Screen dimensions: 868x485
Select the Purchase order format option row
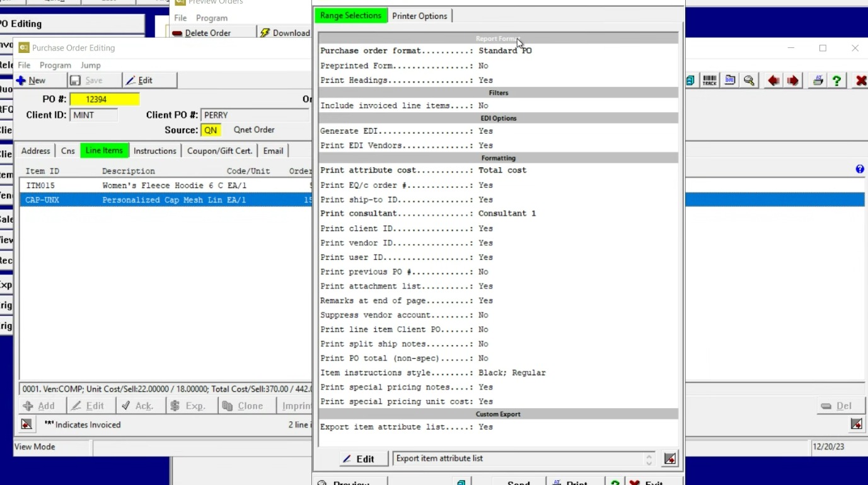[x=498, y=50]
